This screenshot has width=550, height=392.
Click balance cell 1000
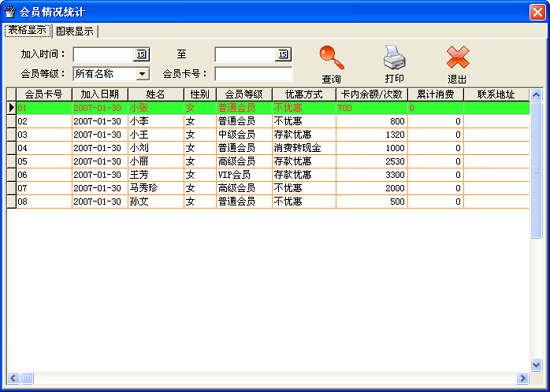coord(371,148)
